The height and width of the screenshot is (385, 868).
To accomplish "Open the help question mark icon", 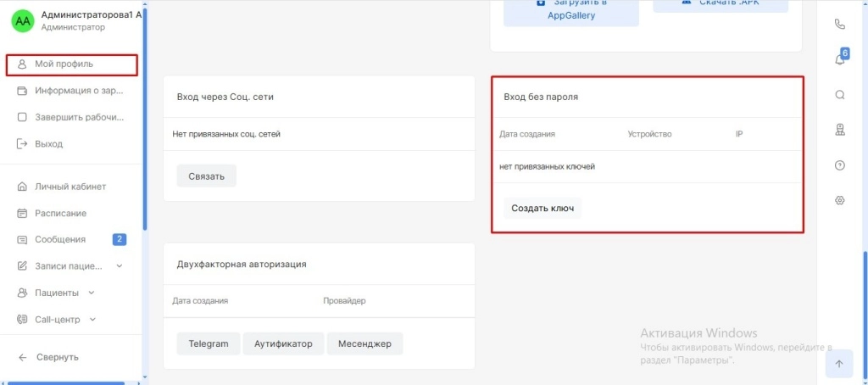I will tap(840, 165).
